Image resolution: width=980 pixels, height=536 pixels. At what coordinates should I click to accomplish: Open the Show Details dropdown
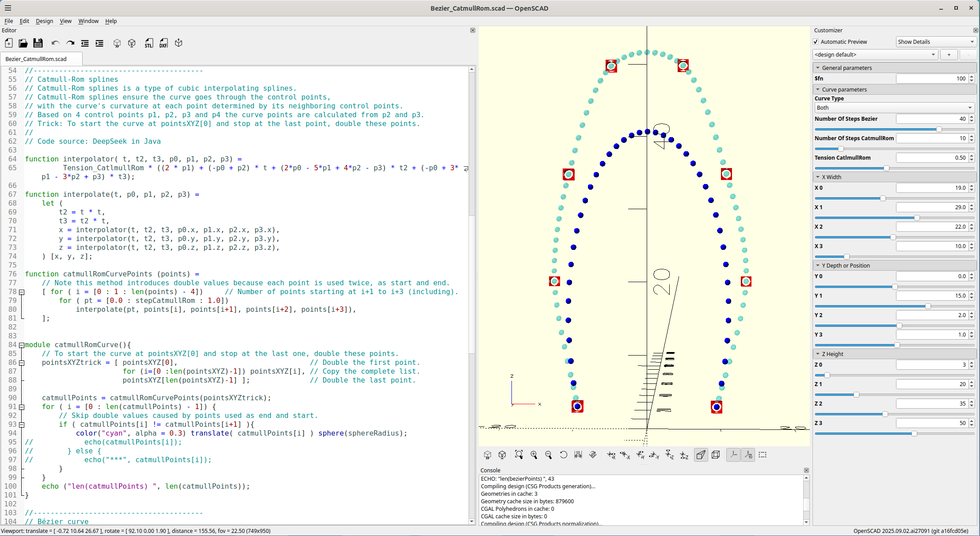(x=935, y=42)
